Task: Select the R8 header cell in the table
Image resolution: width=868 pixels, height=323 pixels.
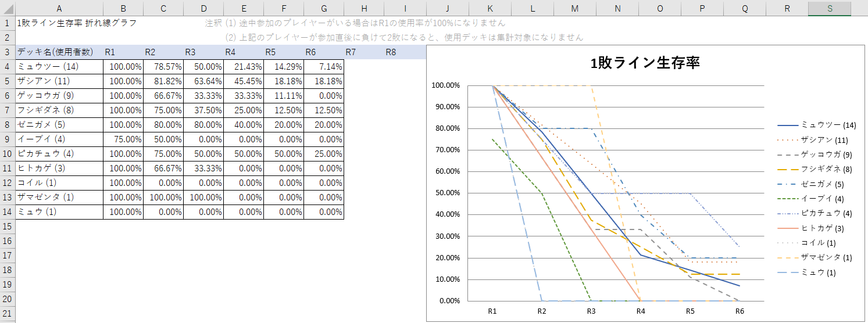Action: click(x=405, y=52)
